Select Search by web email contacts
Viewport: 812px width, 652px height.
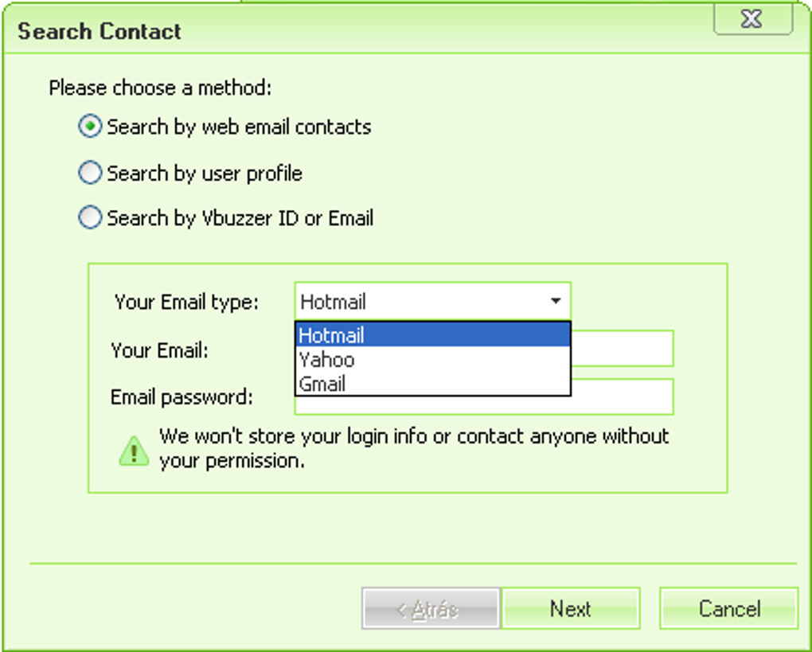[x=91, y=127]
